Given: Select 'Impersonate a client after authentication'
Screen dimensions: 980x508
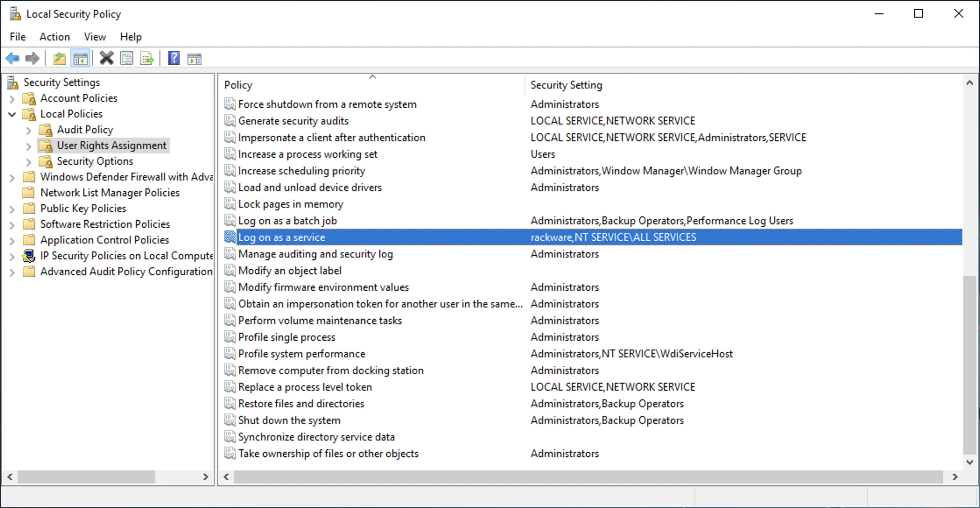Looking at the screenshot, I should [x=331, y=138].
